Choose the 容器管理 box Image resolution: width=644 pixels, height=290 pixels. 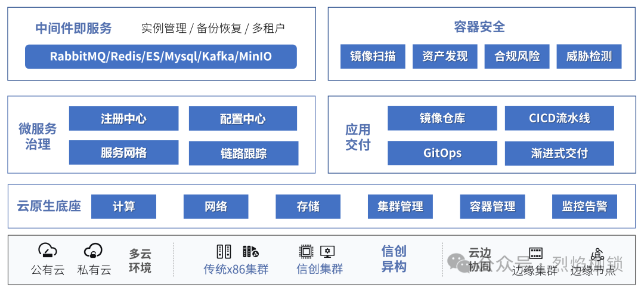click(x=493, y=206)
